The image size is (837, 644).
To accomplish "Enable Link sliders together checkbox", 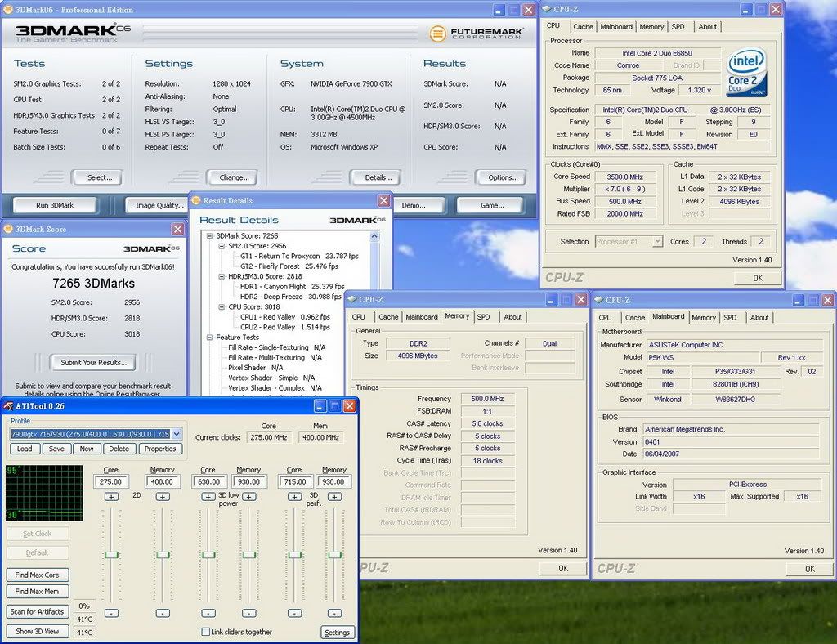I will (x=205, y=632).
